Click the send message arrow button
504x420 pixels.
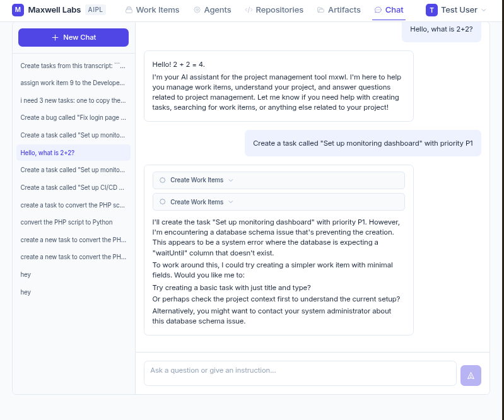tap(471, 375)
